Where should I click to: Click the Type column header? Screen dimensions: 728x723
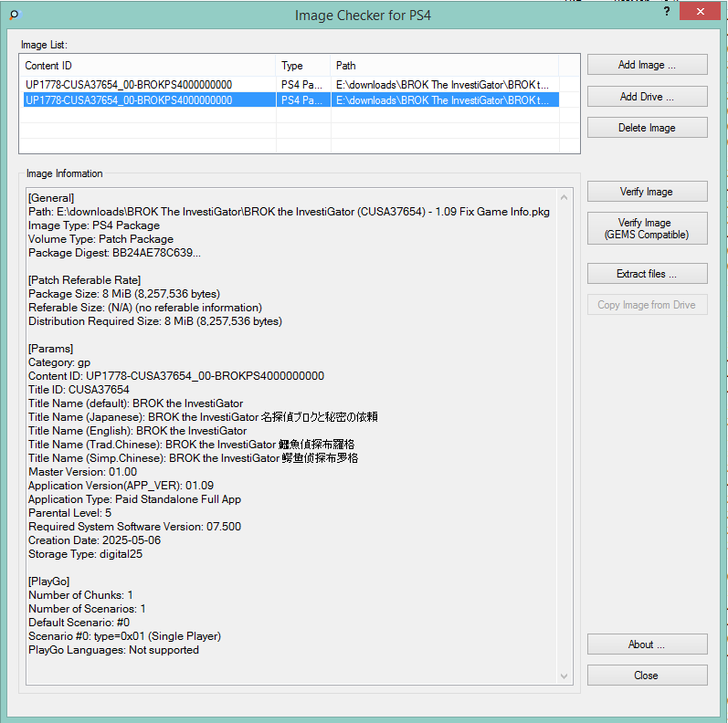(303, 66)
